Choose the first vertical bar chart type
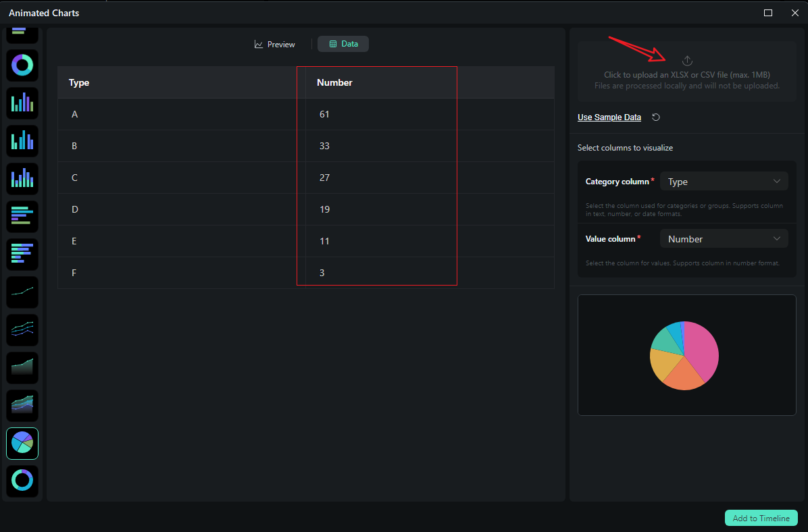Screen dimensions: 808x532 coord(22,103)
